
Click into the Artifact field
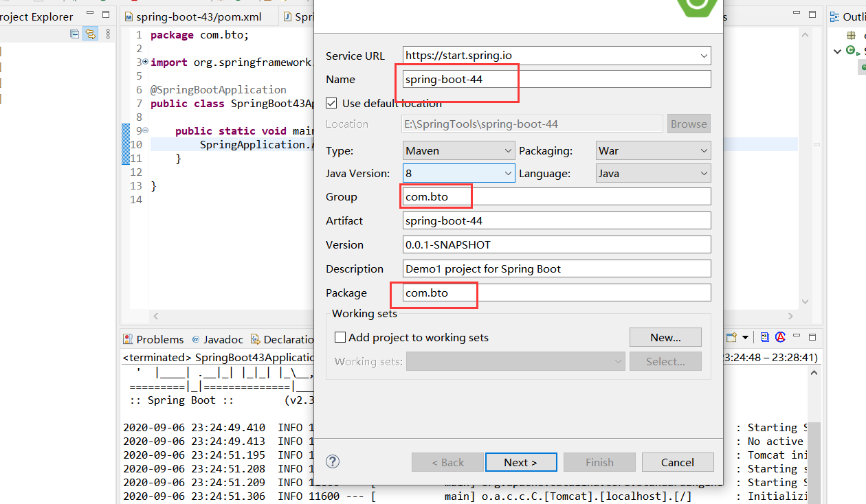[x=557, y=220]
